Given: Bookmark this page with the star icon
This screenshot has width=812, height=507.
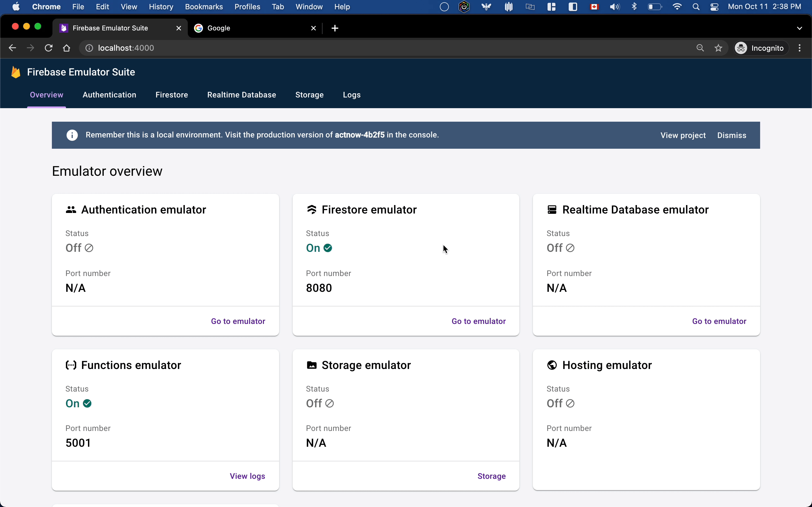Looking at the screenshot, I should tap(718, 48).
